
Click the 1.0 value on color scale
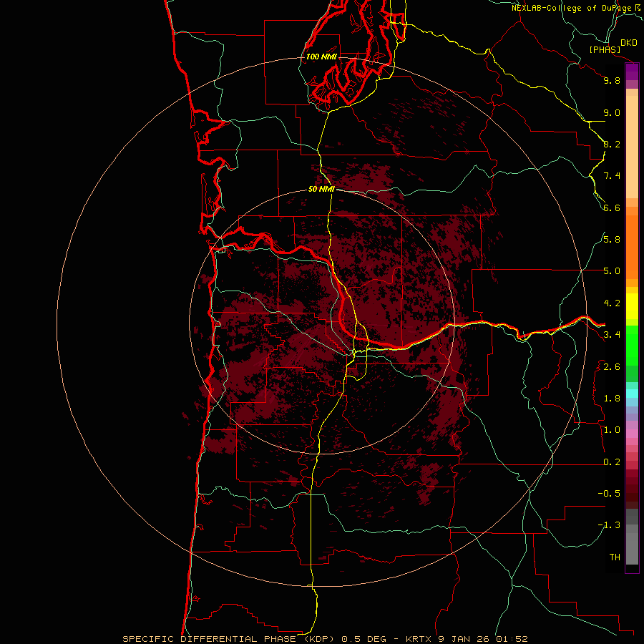(x=612, y=430)
